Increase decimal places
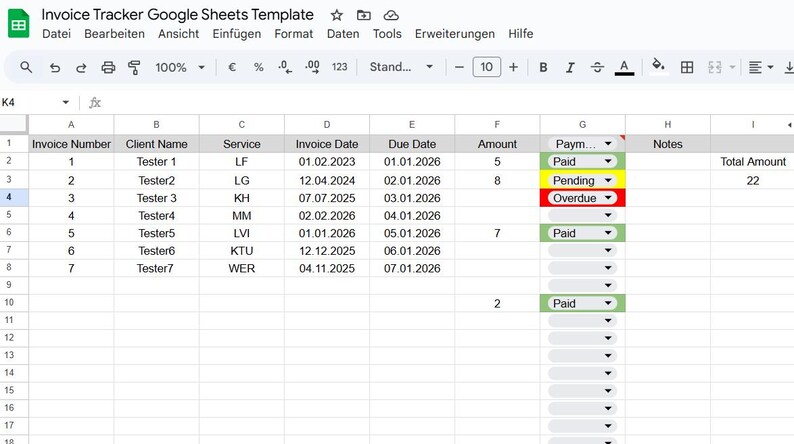Image resolution: width=794 pixels, height=444 pixels. click(312, 67)
